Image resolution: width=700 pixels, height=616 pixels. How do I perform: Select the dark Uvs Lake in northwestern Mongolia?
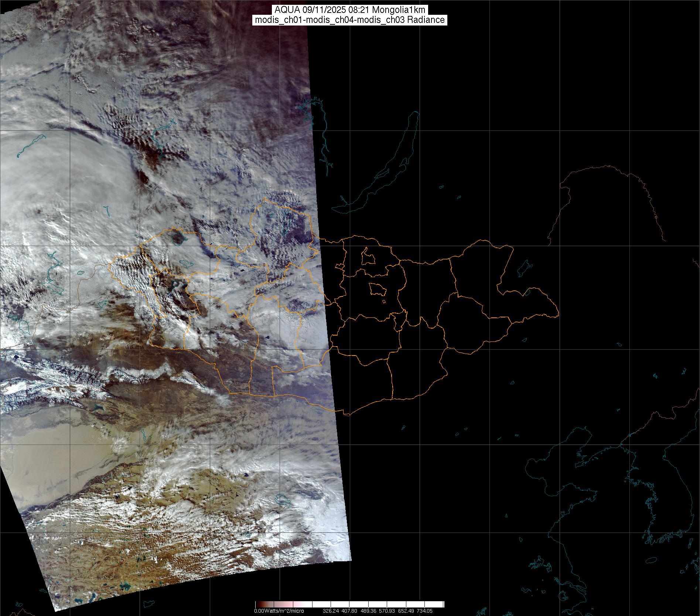coord(179,238)
